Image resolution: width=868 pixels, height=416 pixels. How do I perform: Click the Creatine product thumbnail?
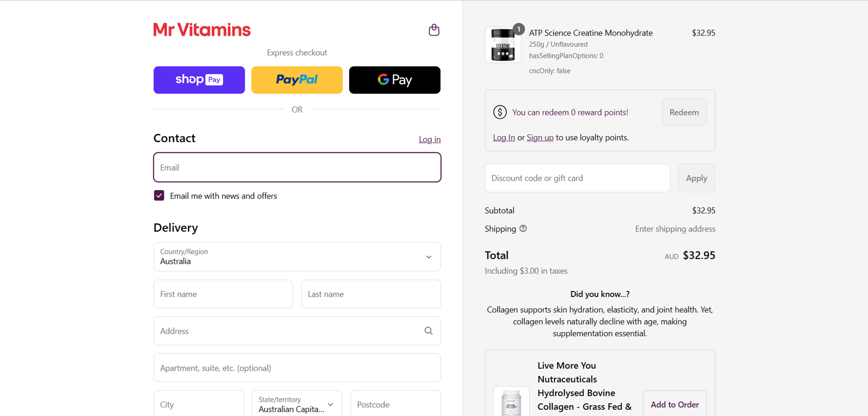pos(503,45)
